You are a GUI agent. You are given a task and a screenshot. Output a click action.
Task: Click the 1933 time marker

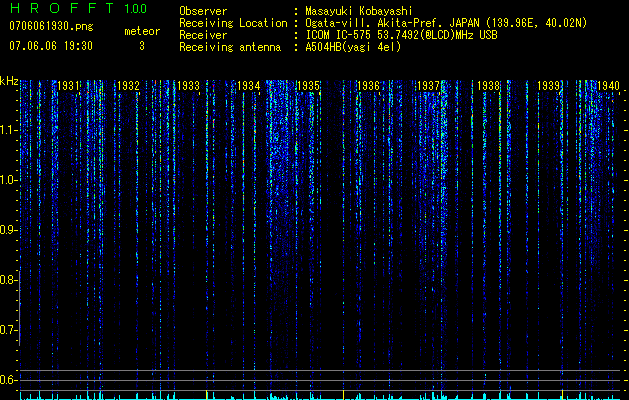(x=189, y=86)
